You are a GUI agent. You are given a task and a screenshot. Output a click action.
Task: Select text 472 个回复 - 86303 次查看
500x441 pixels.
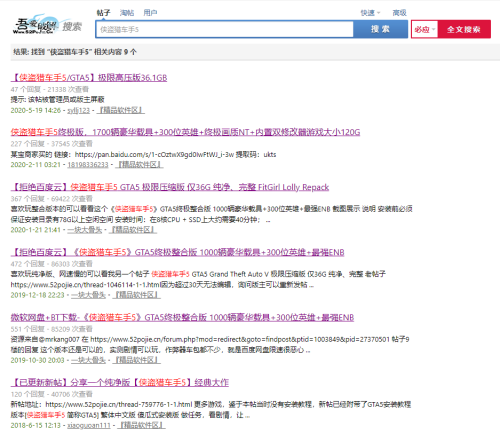point(51,264)
